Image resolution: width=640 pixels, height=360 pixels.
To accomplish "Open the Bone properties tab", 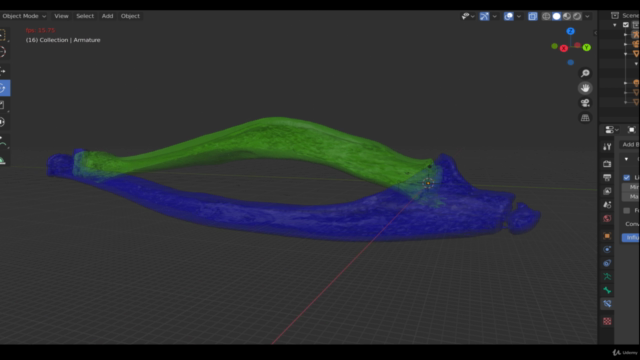I will (607, 290).
